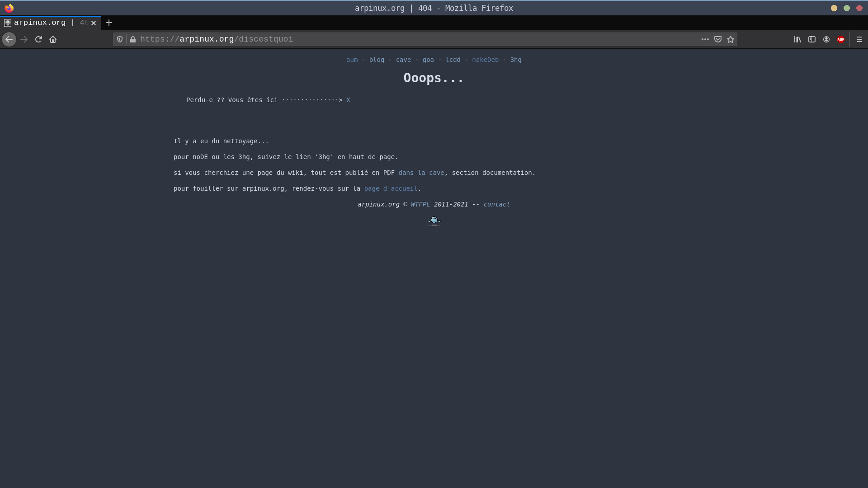Navigate back using the back arrow

(9, 39)
